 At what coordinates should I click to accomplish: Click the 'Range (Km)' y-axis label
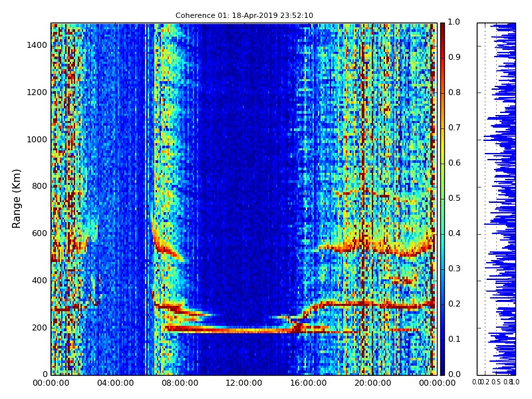coord(16,199)
